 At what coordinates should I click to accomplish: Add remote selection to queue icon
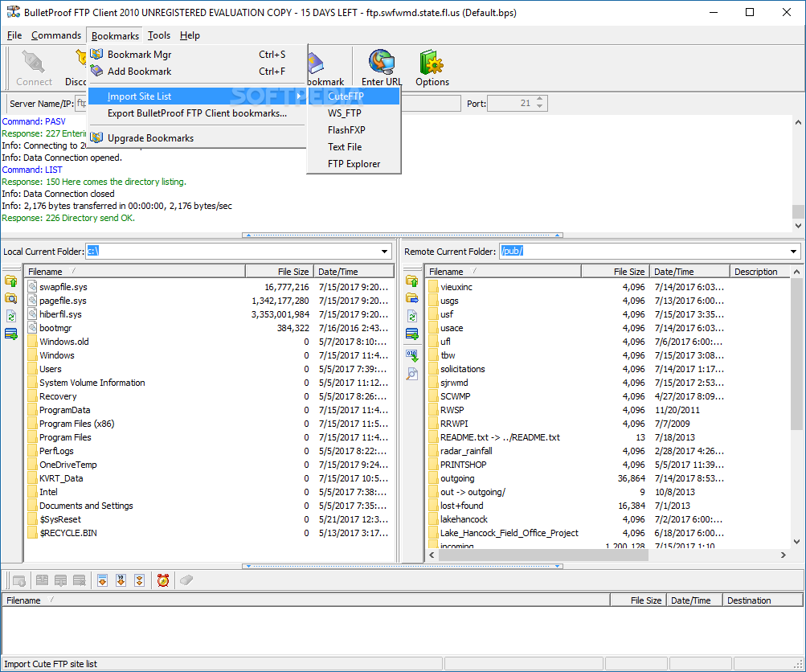411,334
